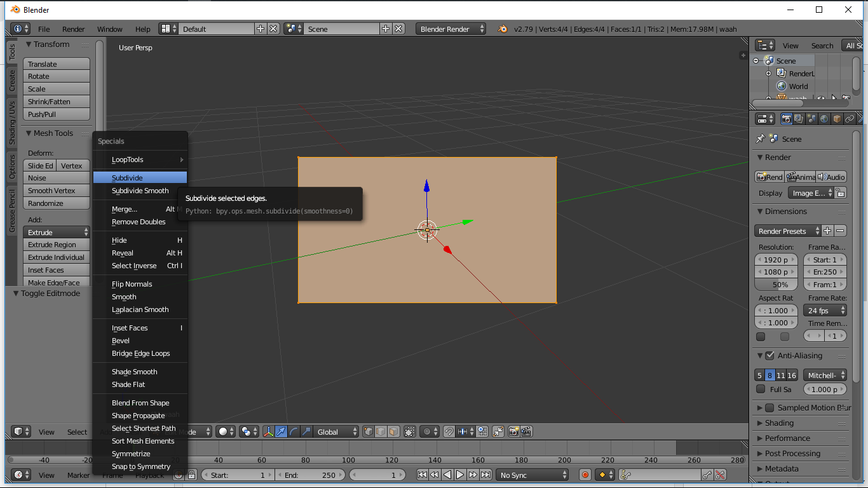Click the Inset Faces tool button
The height and width of the screenshot is (488, 868).
pos(57,270)
